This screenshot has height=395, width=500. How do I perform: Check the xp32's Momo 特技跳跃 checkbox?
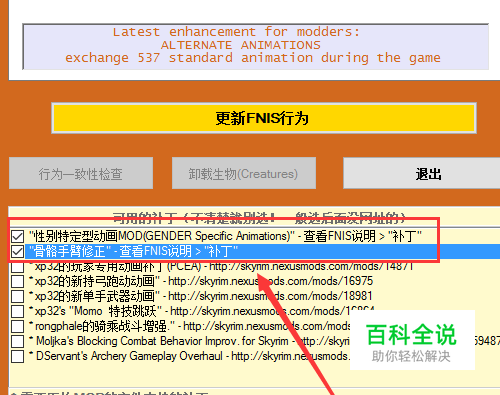17,311
